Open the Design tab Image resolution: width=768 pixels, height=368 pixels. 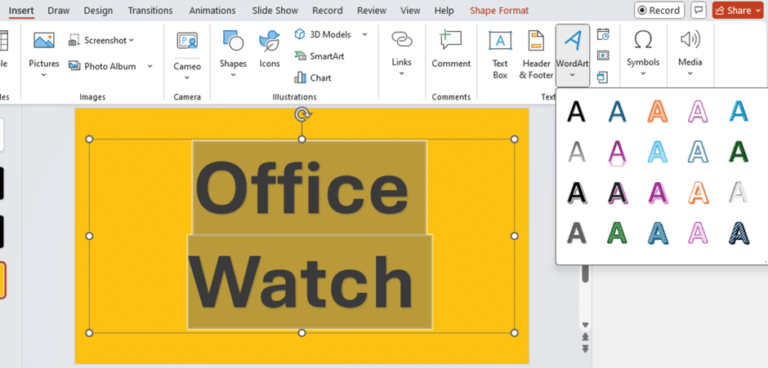click(x=98, y=10)
